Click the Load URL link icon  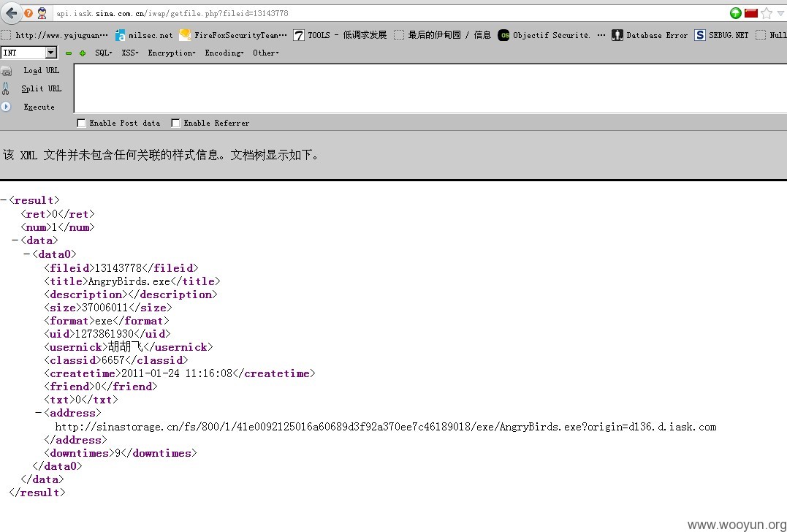pos(6,71)
